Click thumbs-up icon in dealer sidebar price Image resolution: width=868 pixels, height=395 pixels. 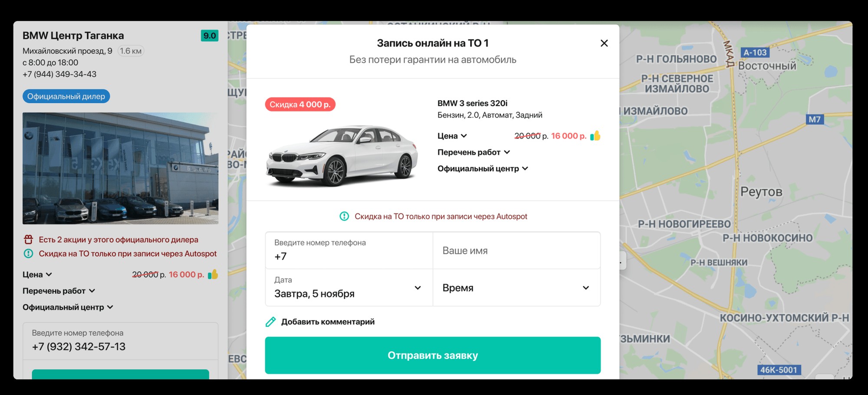click(213, 274)
